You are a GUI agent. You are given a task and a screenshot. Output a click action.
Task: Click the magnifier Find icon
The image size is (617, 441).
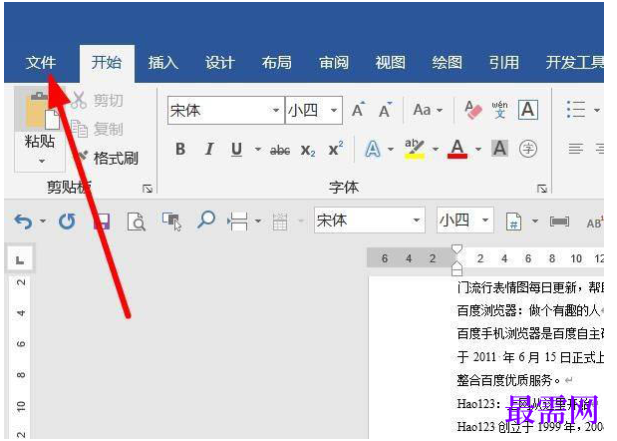click(206, 220)
